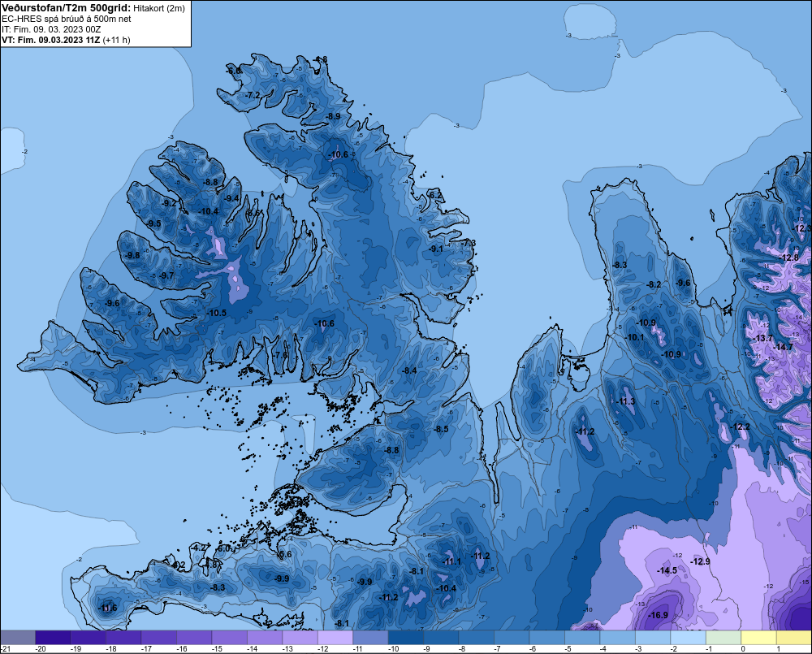Click the map temperature label '-6.0'
Image resolution: width=812 pixels, height=654 pixels.
coord(224,548)
